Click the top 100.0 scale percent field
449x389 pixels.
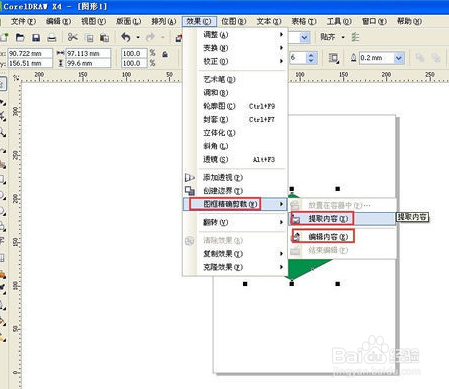(134, 53)
